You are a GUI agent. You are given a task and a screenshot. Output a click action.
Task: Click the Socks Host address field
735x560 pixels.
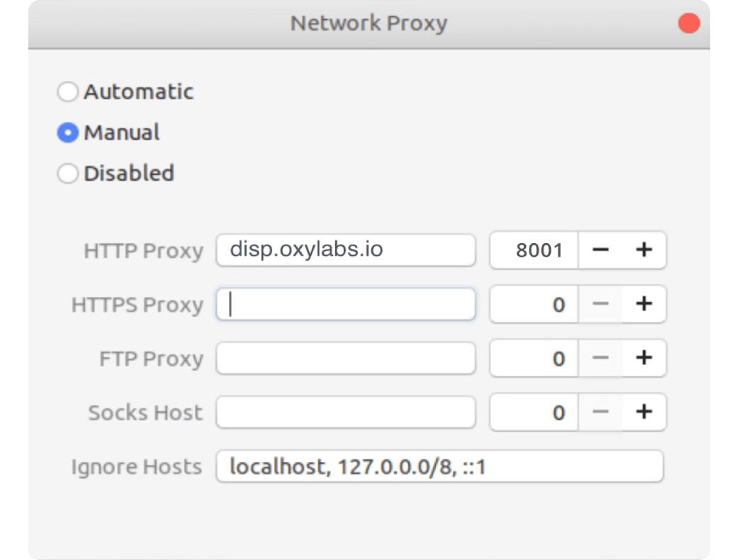pyautogui.click(x=346, y=412)
